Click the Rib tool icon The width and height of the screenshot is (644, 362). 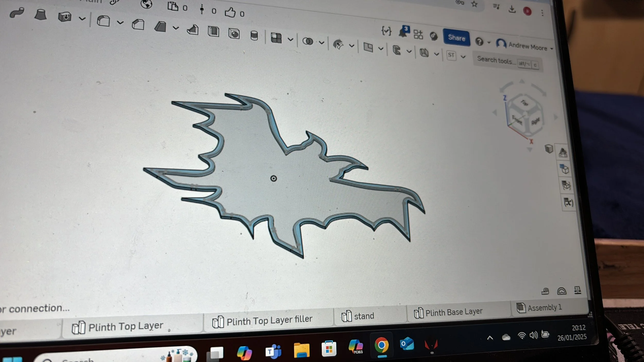tap(193, 30)
